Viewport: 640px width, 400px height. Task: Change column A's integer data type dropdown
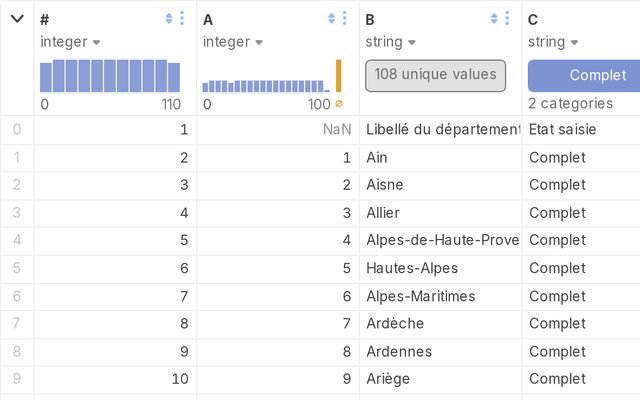point(233,42)
